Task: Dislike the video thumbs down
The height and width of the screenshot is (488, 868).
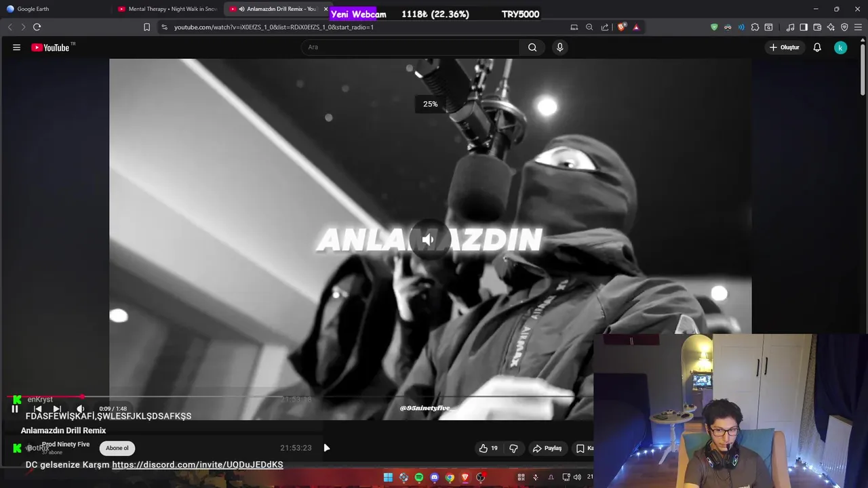Action: point(513,448)
